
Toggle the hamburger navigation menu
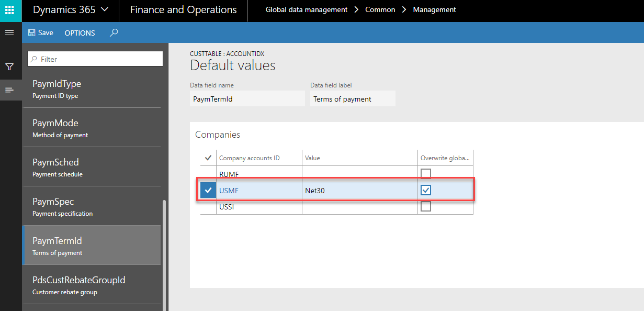[x=9, y=32]
